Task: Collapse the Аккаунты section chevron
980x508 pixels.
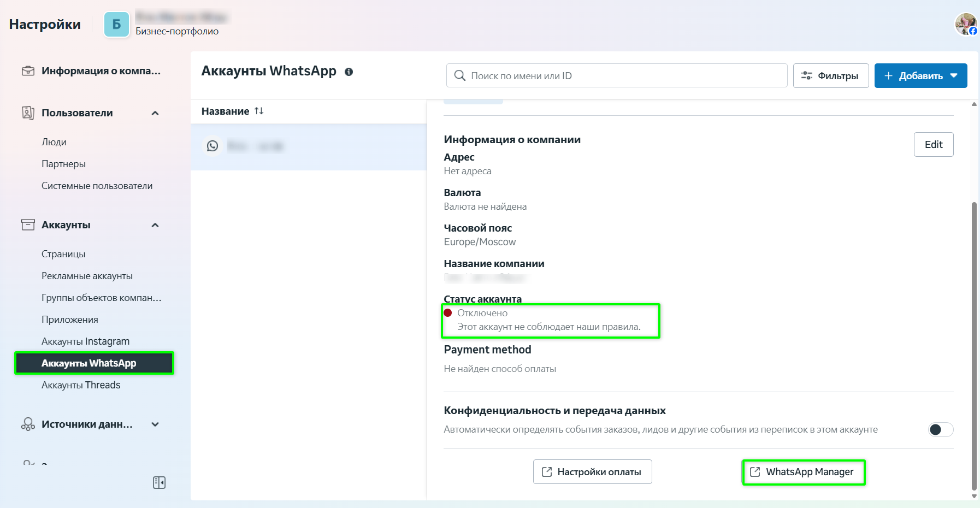Action: (155, 225)
